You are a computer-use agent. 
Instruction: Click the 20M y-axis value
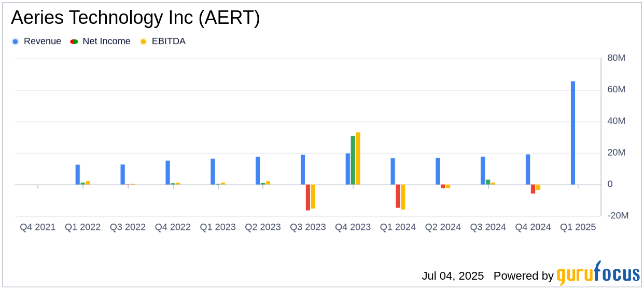[617, 153]
